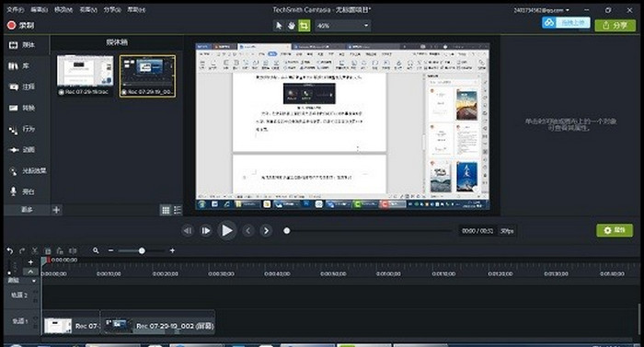Open the Voice Narration microphone tab
Screen dimensions: 644x347
coord(27,191)
